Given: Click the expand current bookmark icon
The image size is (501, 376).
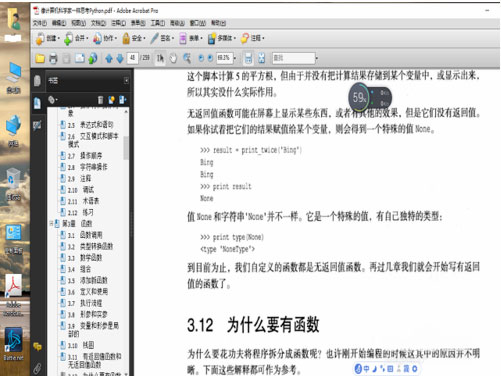Looking at the screenshot, I should click(122, 100).
